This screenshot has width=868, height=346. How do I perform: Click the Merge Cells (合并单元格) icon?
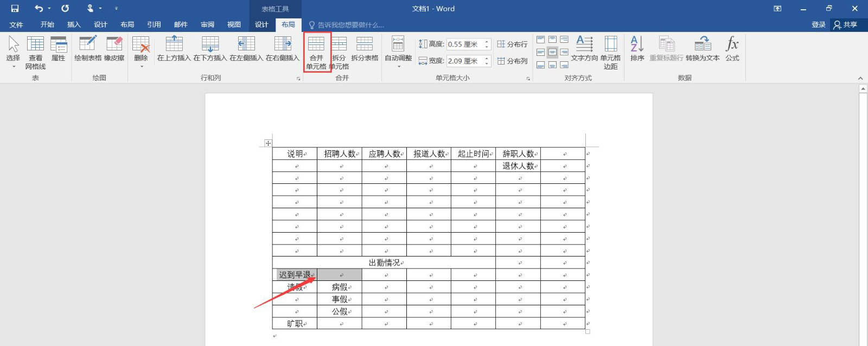(x=316, y=53)
